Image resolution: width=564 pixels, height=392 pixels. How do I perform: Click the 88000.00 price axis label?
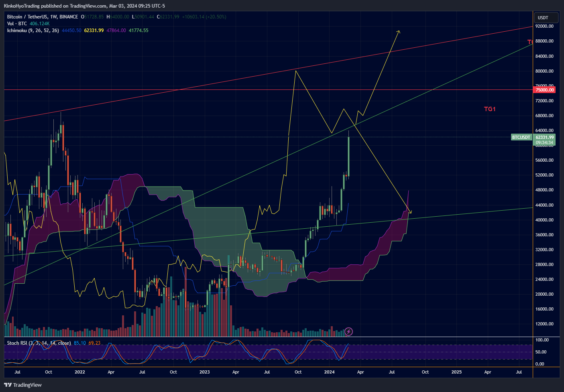click(x=545, y=41)
